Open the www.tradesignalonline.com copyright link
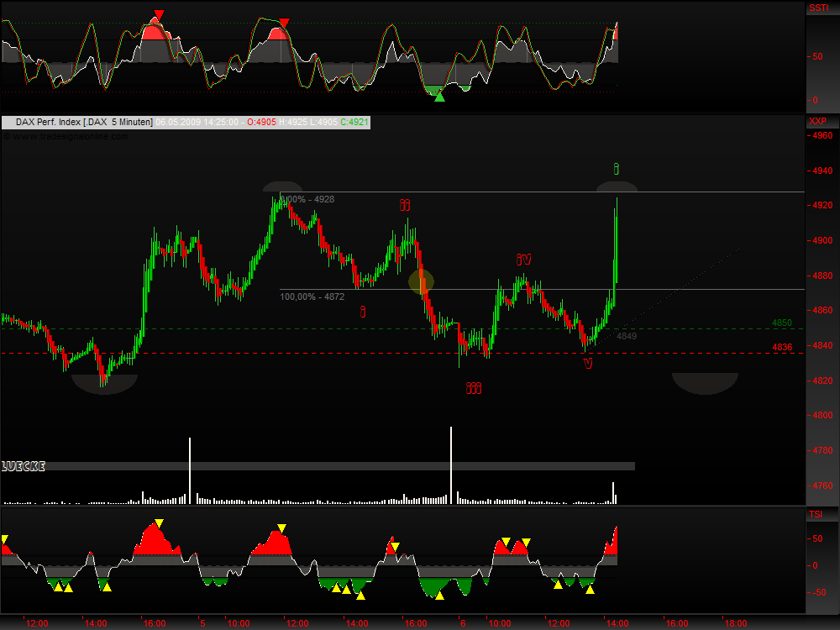This screenshot has width=840, height=630. [67, 137]
